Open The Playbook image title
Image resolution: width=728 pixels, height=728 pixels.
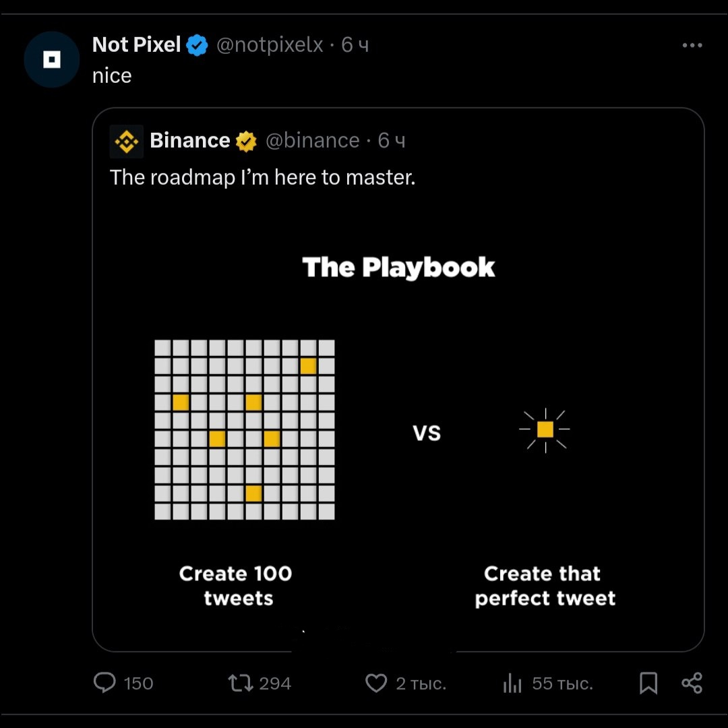point(398,268)
